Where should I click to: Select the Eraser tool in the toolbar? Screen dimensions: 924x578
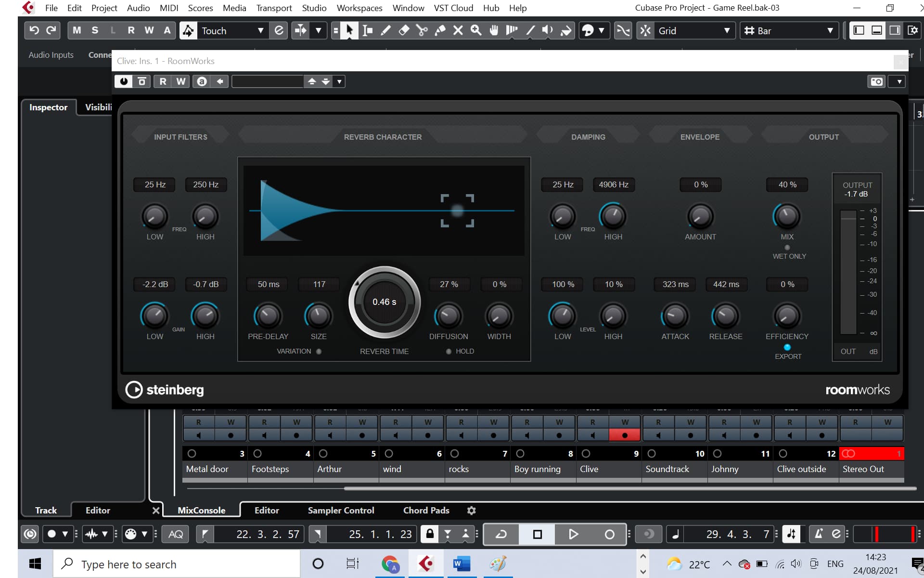coord(404,30)
